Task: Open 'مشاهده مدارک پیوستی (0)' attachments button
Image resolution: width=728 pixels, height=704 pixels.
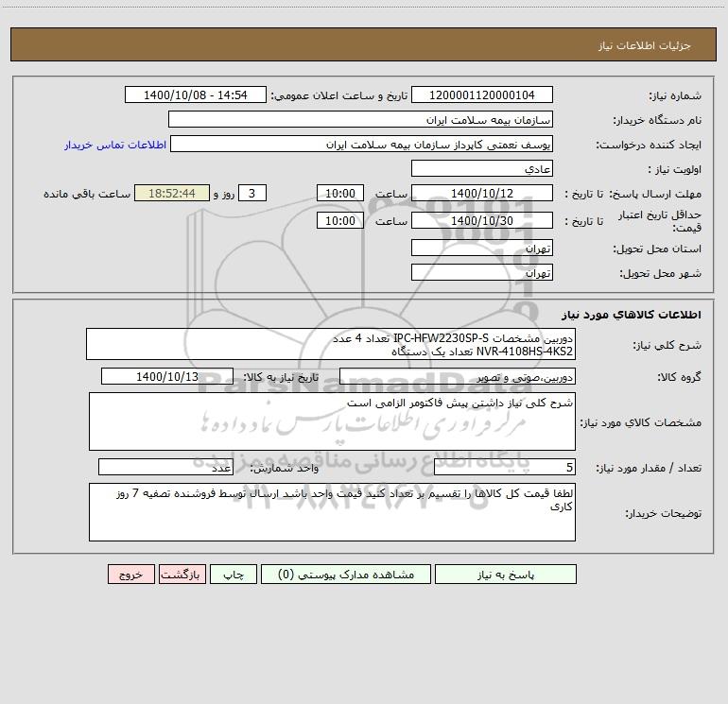Action: [346, 574]
